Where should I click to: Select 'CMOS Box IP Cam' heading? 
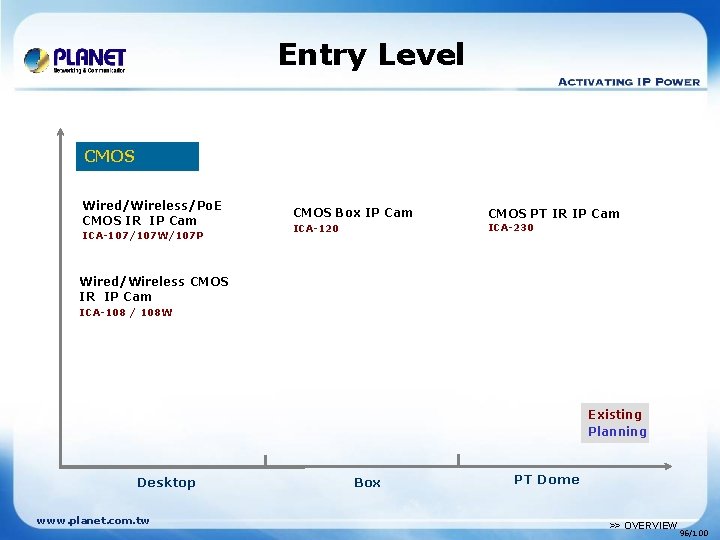[353, 213]
